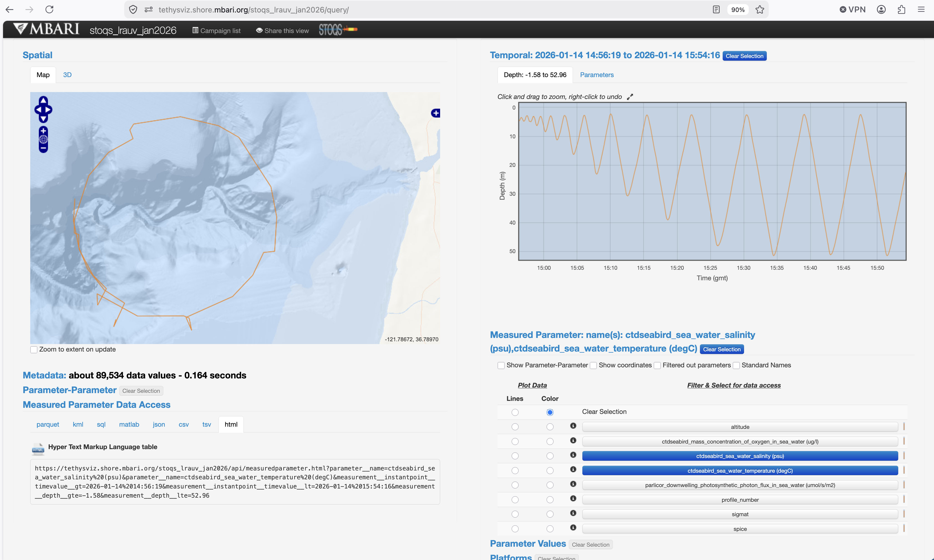Go back using the browser back arrow

pos(9,9)
